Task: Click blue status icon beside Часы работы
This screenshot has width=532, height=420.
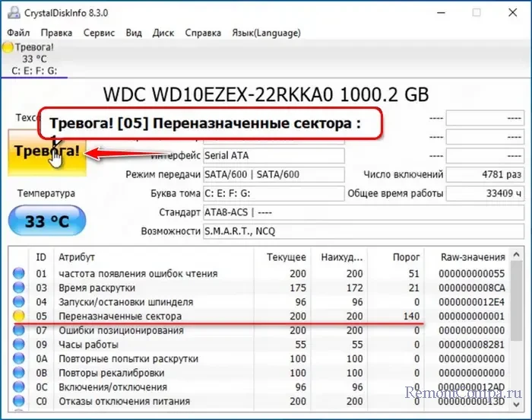Action: 19,345
